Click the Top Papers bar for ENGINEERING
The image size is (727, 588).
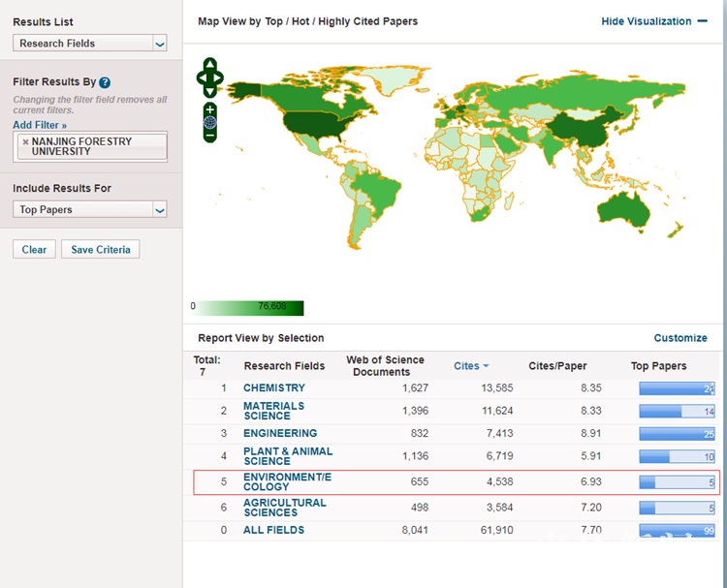pos(677,434)
